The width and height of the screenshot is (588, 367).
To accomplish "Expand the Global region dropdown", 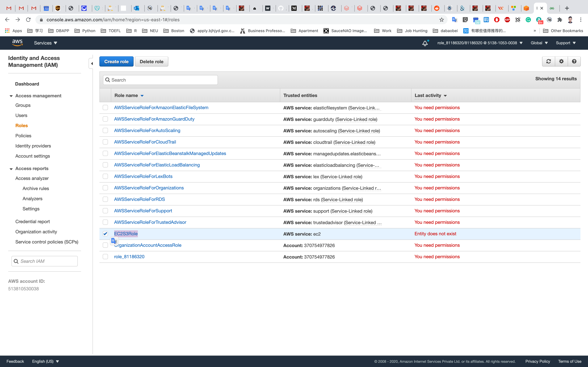I will coord(539,43).
